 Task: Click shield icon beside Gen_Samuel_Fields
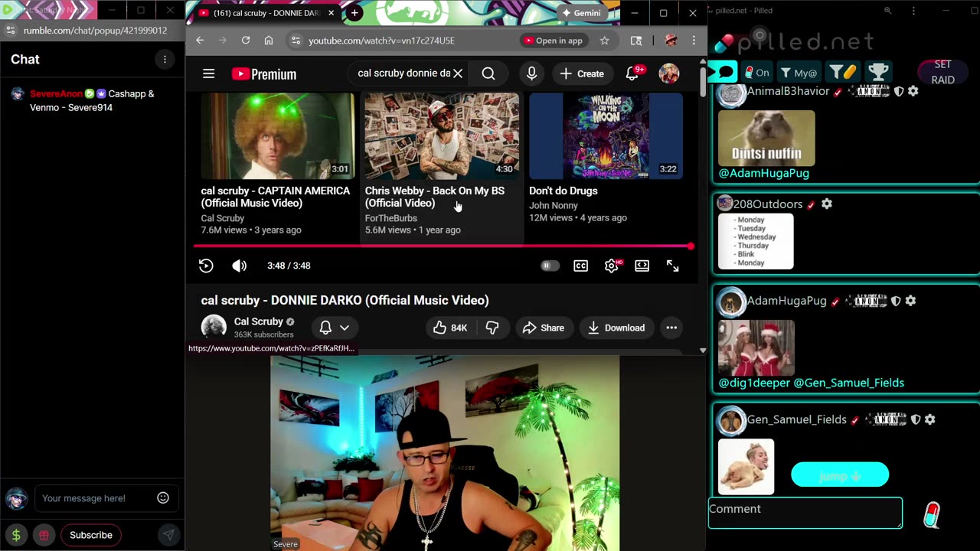click(916, 419)
